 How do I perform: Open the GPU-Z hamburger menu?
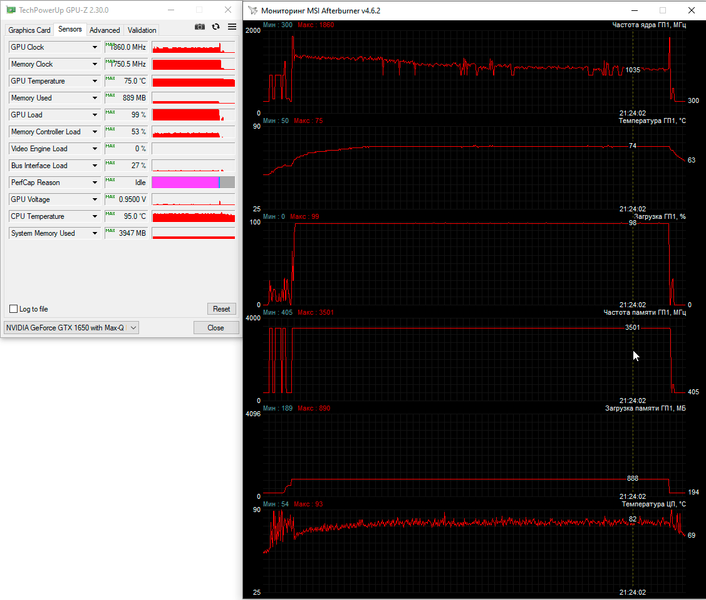pyautogui.click(x=232, y=27)
